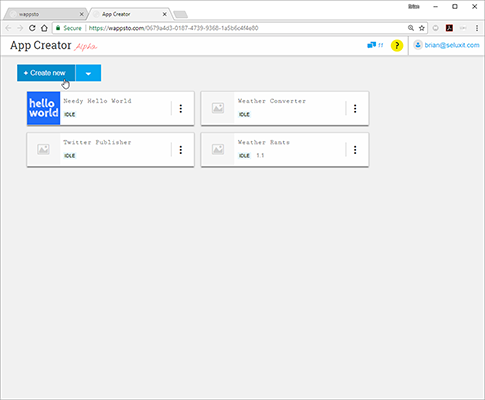The image size is (485, 400).
Task: Click the App Creator title logo
Action: [41, 45]
